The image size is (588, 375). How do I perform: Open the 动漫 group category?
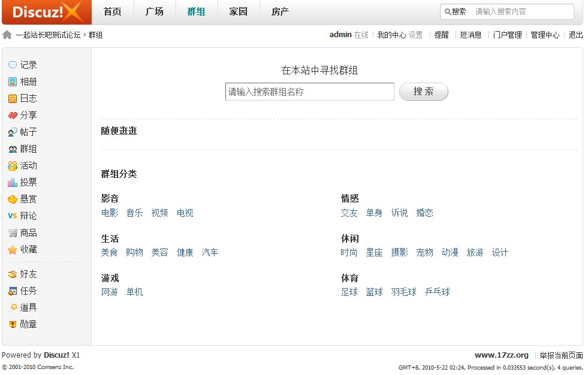[x=450, y=252]
